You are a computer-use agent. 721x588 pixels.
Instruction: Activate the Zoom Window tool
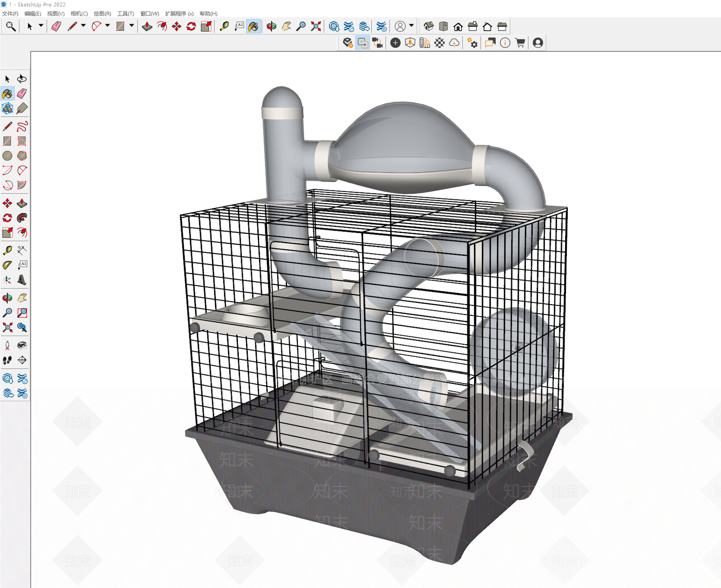click(22, 313)
